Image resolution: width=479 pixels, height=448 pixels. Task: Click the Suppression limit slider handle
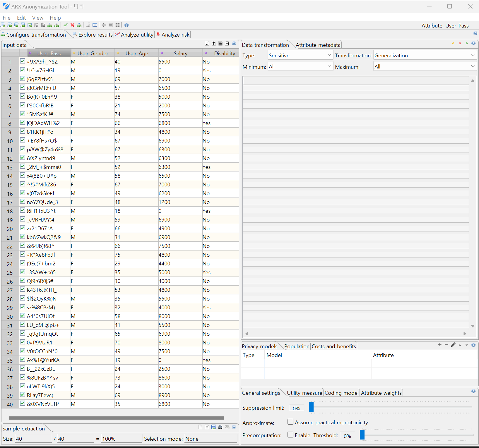click(311, 407)
